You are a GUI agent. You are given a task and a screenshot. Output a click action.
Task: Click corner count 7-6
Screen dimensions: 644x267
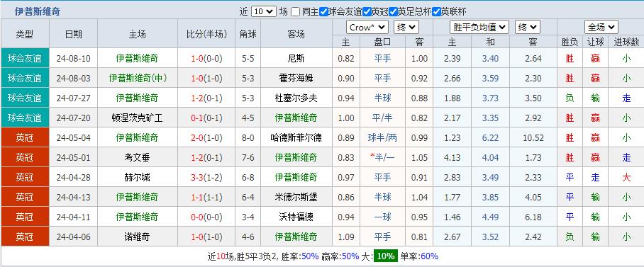tap(248, 157)
